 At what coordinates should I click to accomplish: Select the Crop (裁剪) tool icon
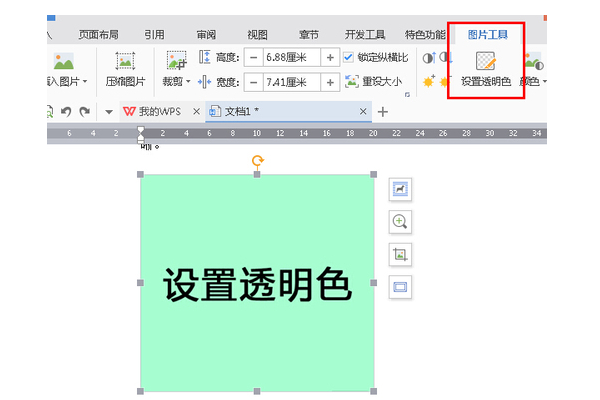[176, 60]
